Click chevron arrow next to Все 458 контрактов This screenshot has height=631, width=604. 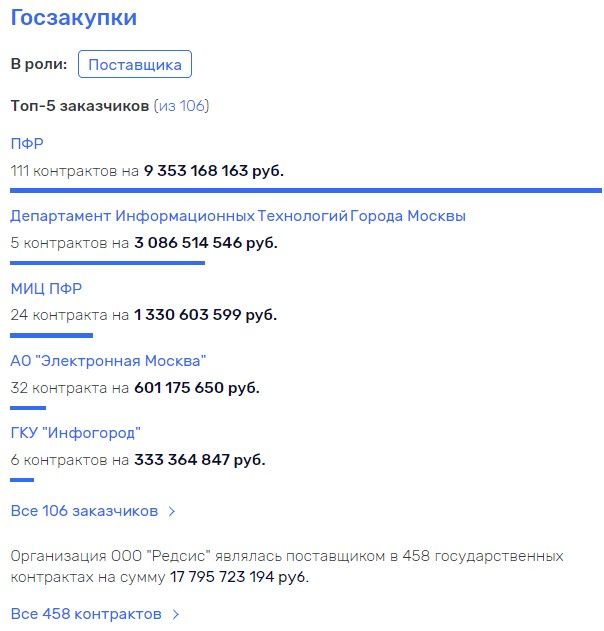(x=176, y=615)
